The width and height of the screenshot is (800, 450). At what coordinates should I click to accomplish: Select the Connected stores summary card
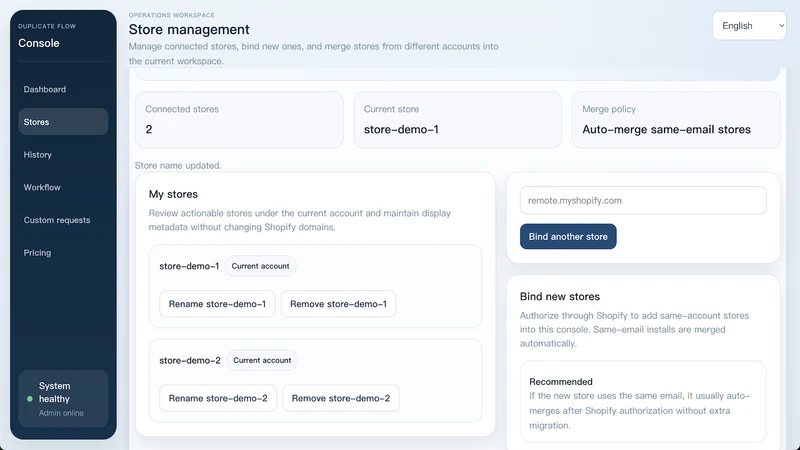239,120
